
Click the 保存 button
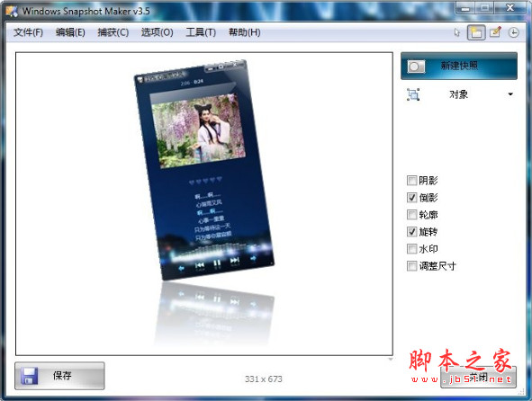click(59, 376)
